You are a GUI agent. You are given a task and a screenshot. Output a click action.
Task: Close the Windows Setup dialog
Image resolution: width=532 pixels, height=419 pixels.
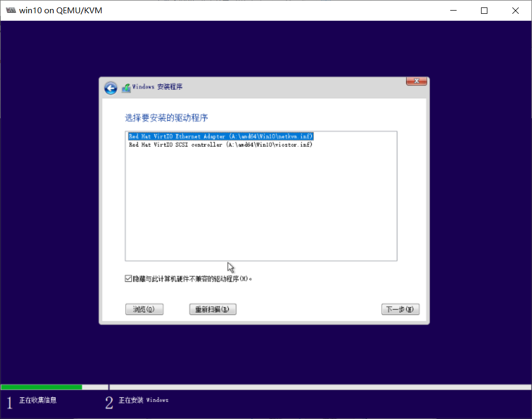point(416,81)
